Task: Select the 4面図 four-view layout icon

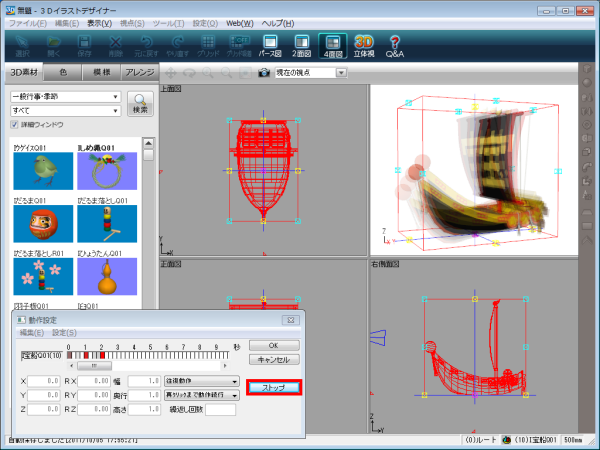Action: pos(331,45)
